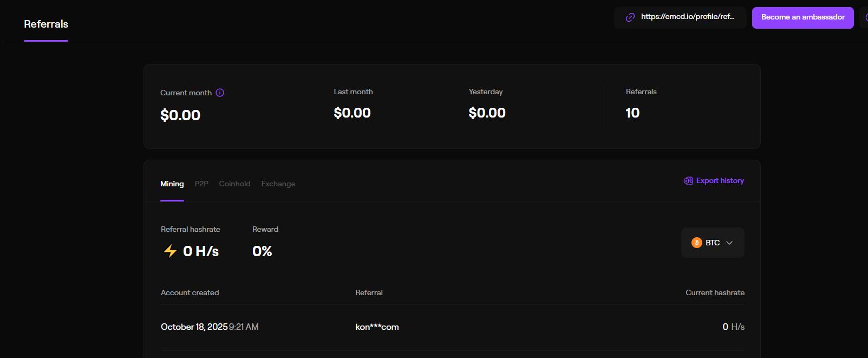Select the Mining tab
The height and width of the screenshot is (358, 868).
click(172, 184)
